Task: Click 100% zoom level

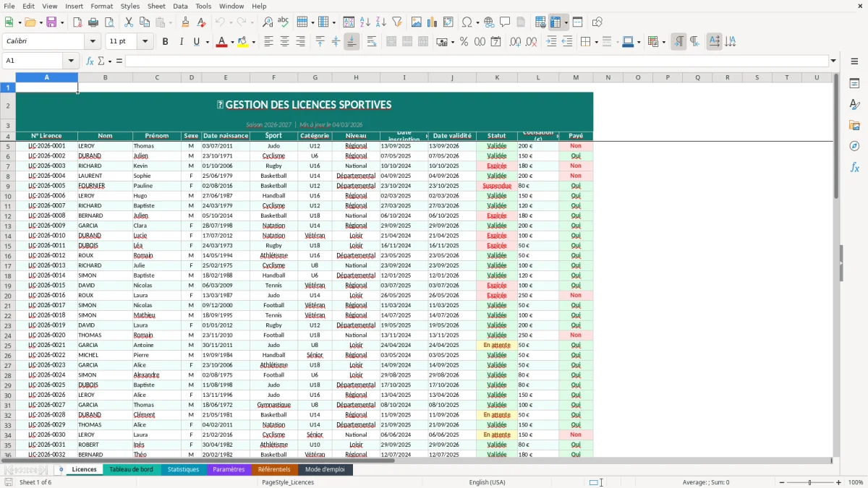Action: 856,482
